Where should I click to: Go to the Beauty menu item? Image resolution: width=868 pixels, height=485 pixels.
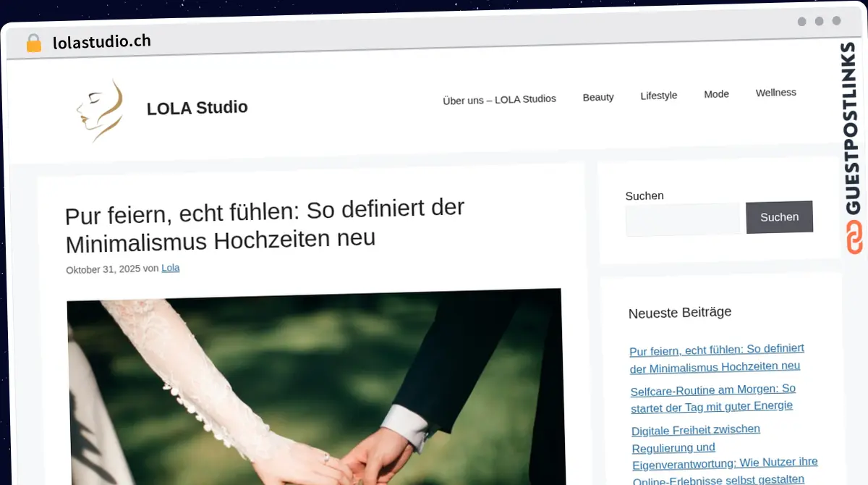tap(598, 97)
